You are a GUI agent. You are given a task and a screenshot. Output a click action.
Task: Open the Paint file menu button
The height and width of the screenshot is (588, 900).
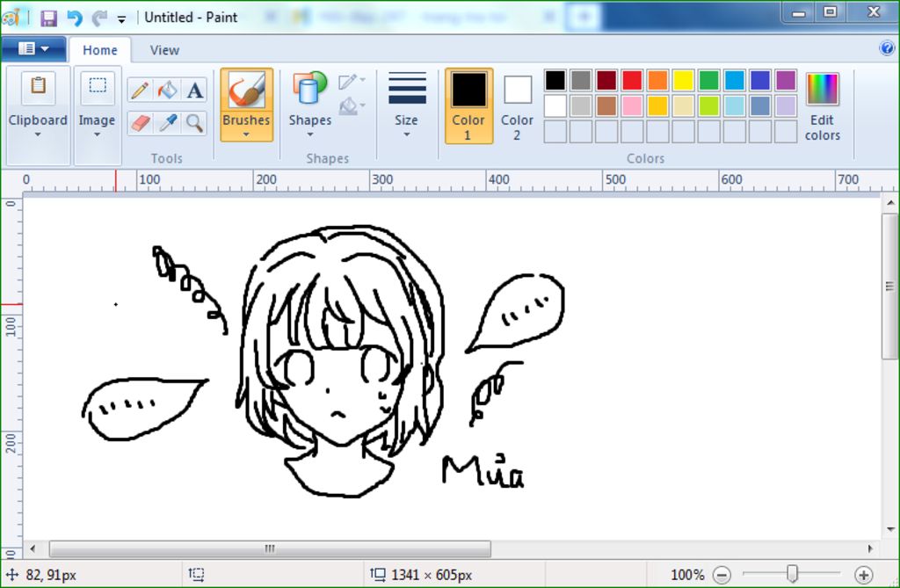(x=33, y=49)
